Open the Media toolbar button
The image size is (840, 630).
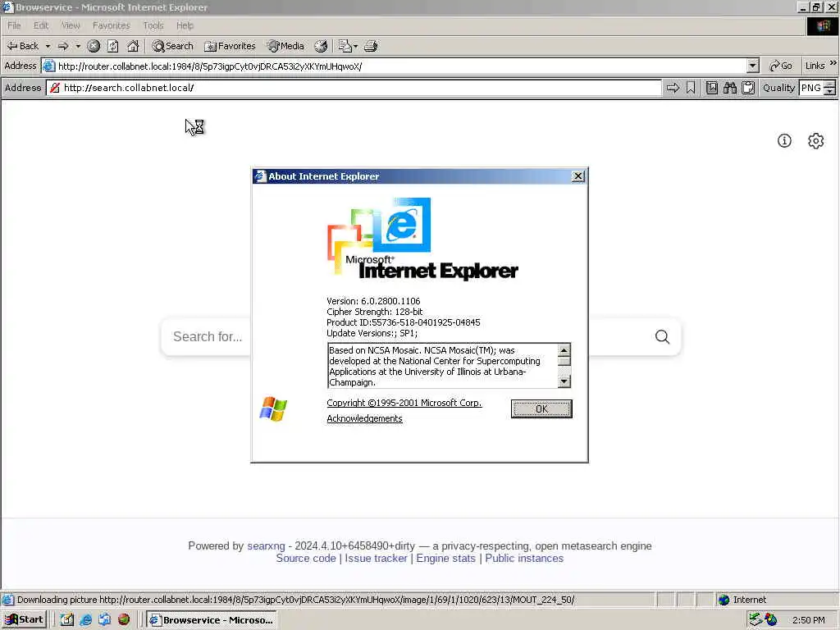tap(286, 46)
